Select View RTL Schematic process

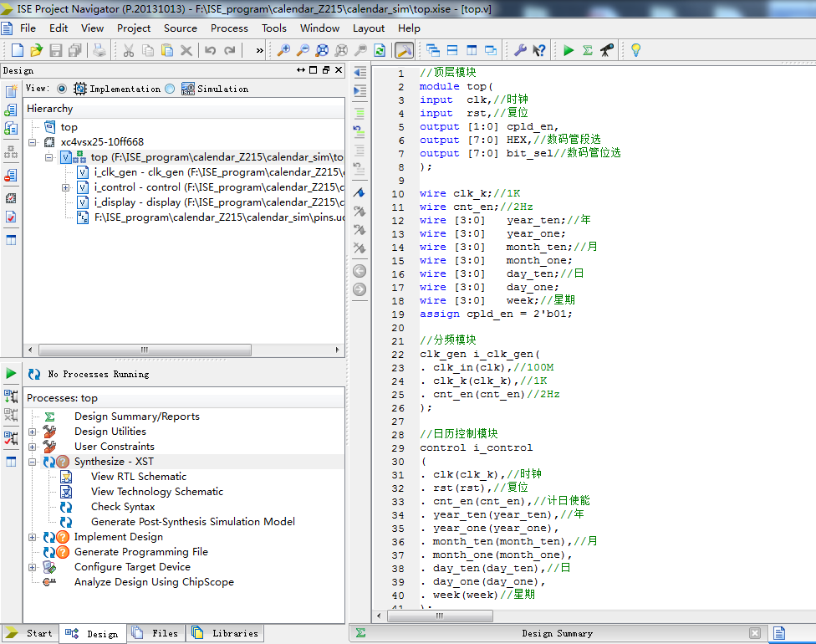(138, 477)
